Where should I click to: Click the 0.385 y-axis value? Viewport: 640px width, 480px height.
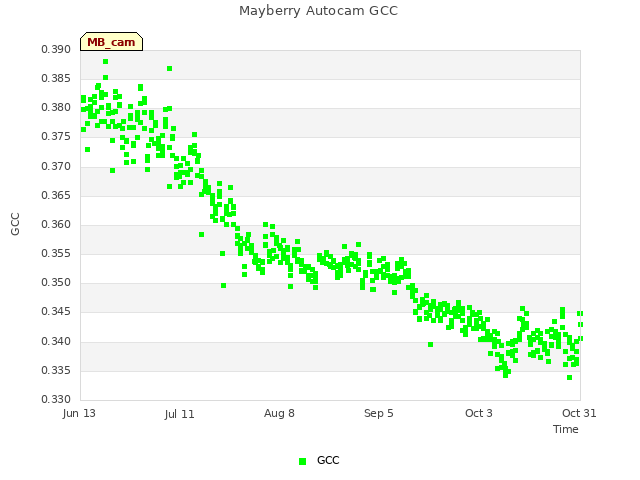tap(56, 78)
